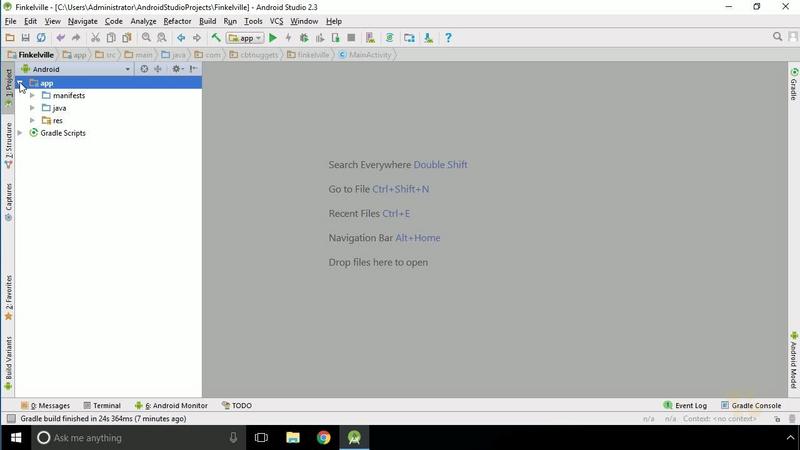Image resolution: width=800 pixels, height=450 pixels.
Task: Click the Make Project hammer icon
Action: [x=216, y=38]
